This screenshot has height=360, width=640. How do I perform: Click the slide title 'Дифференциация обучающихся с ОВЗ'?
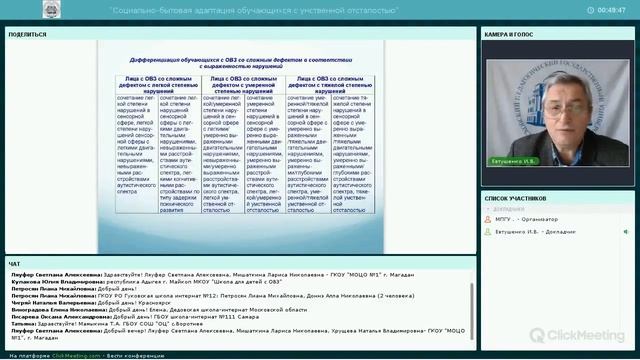click(x=241, y=63)
